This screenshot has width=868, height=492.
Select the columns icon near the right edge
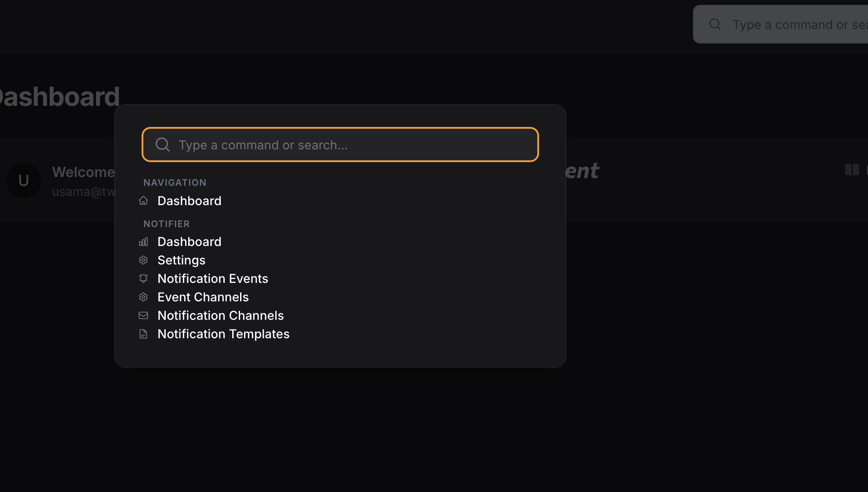853,170
